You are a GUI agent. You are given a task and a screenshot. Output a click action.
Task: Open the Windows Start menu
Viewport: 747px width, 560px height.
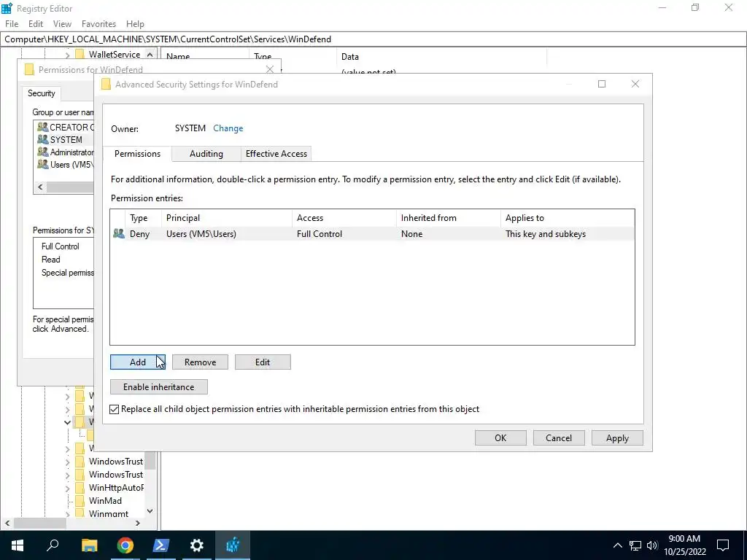(x=18, y=545)
